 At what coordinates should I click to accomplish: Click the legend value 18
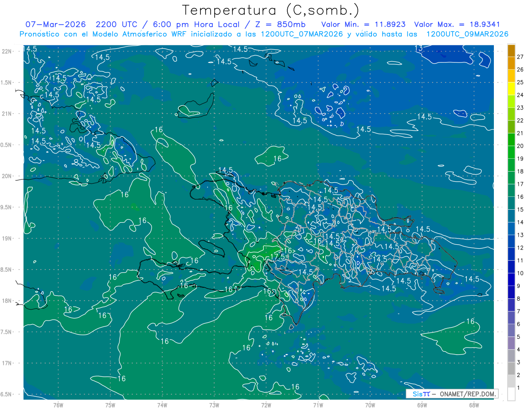(520, 171)
